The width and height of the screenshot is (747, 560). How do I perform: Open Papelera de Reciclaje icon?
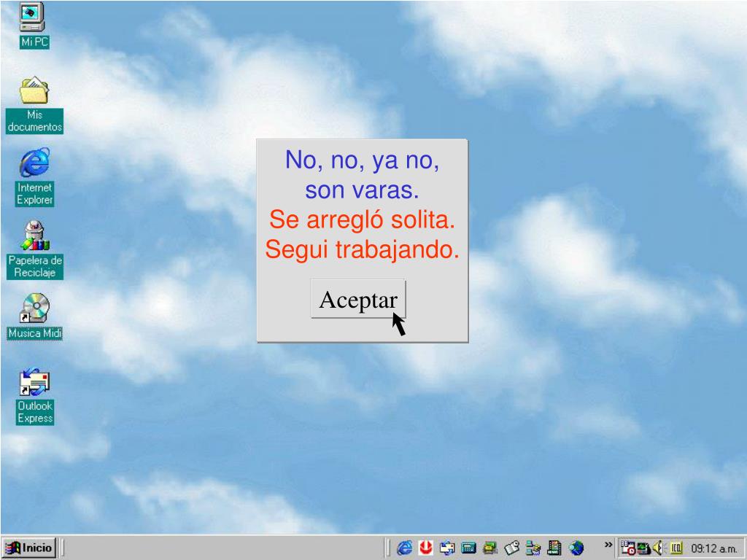(34, 249)
